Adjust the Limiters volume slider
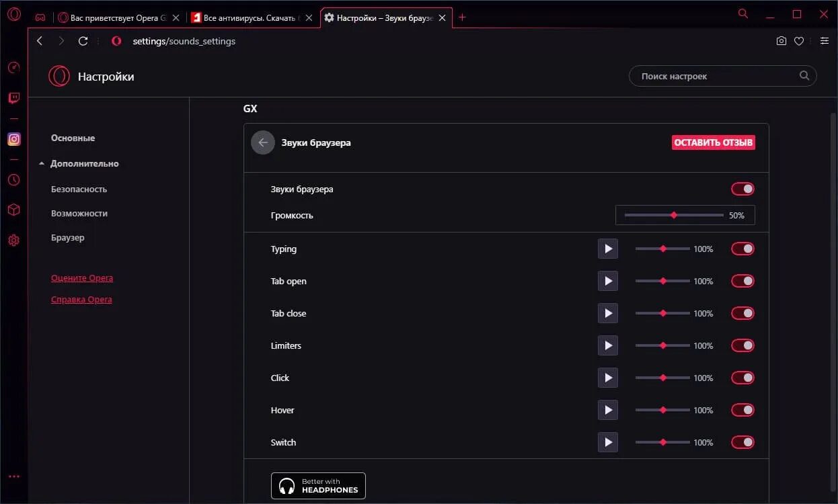 [663, 345]
